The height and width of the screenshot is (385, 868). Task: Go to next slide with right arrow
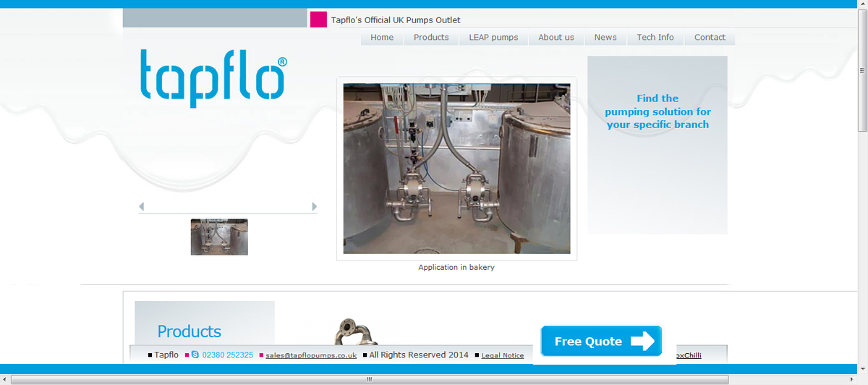314,207
